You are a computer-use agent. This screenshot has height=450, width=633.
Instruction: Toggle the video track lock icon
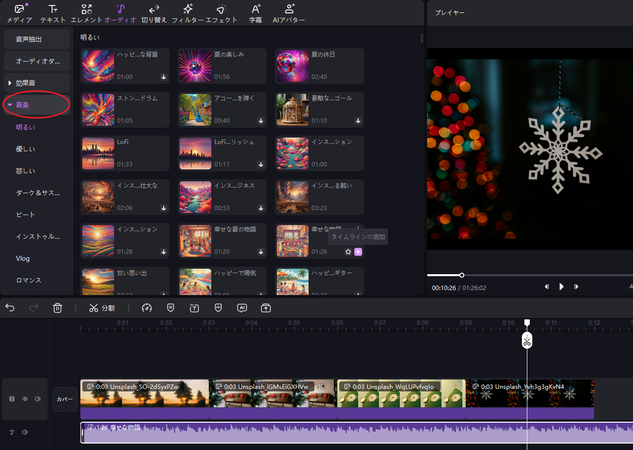pyautogui.click(x=12, y=398)
